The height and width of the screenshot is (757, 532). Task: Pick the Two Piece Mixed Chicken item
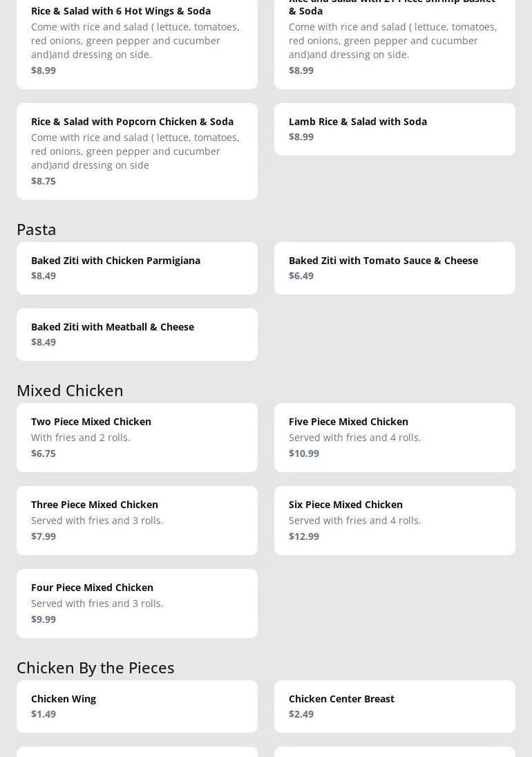point(137,437)
